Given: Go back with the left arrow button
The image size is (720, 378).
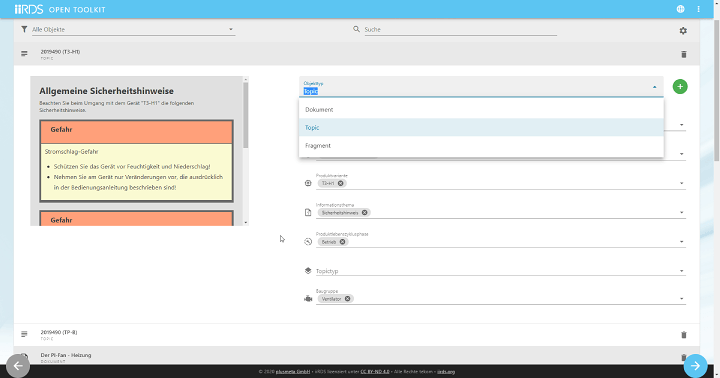Looking at the screenshot, I should (18, 366).
